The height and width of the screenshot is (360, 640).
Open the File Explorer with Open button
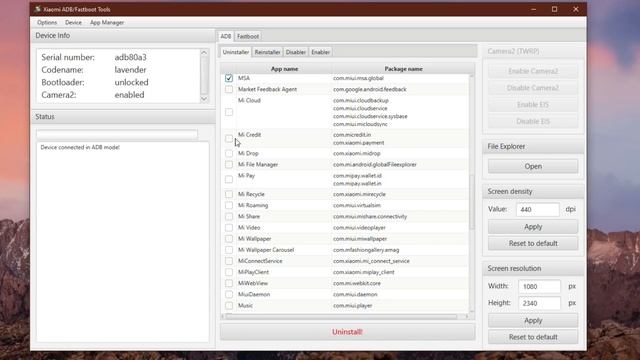click(x=533, y=166)
